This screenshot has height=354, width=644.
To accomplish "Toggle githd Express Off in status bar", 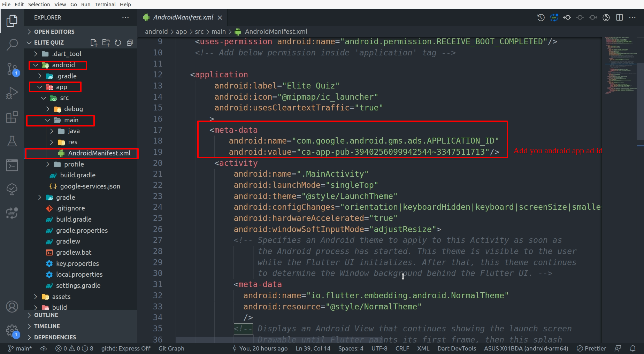I will (125, 348).
